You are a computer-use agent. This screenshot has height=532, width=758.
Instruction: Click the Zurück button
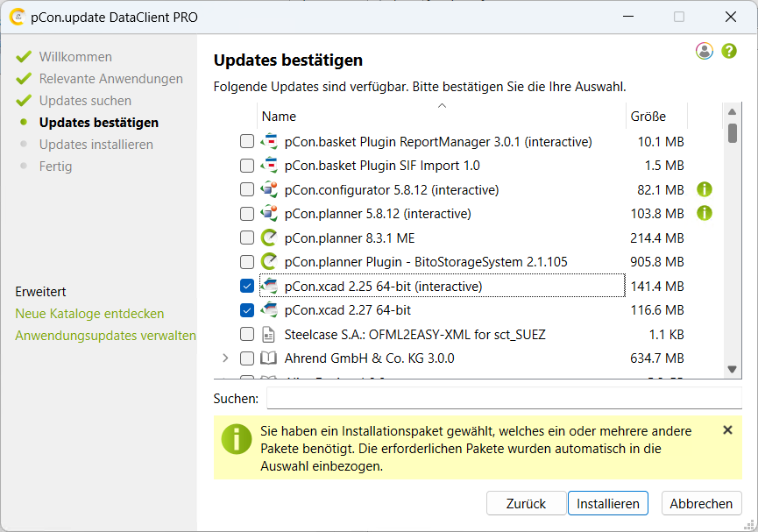pyautogui.click(x=526, y=503)
